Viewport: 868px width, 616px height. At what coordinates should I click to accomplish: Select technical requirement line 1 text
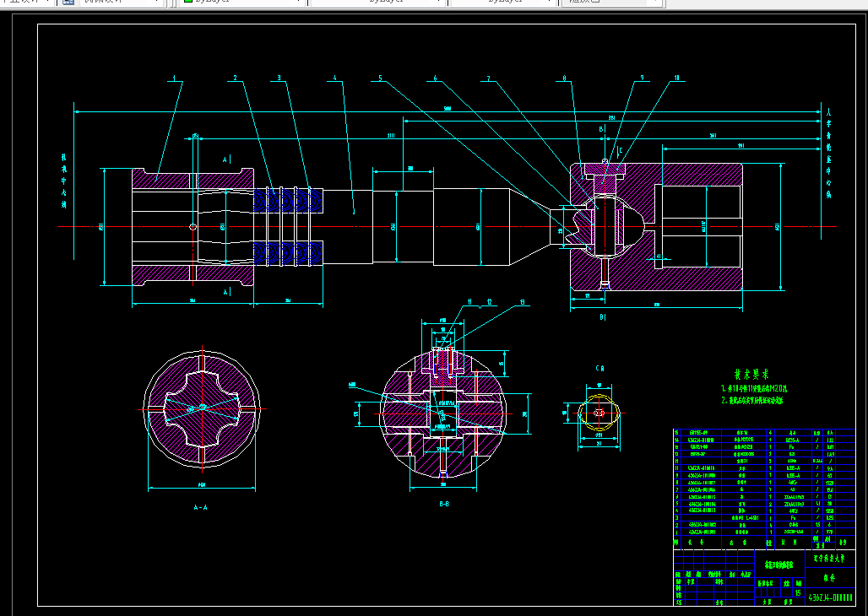coord(754,389)
